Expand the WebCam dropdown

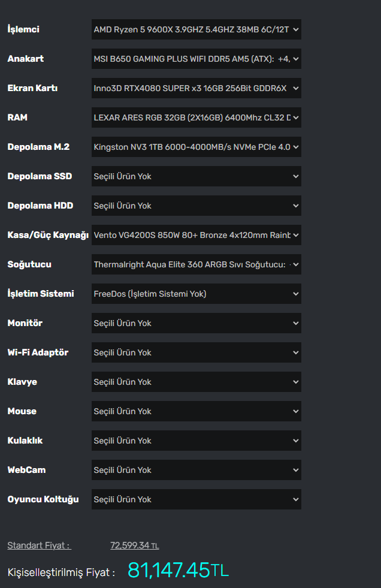pos(196,470)
